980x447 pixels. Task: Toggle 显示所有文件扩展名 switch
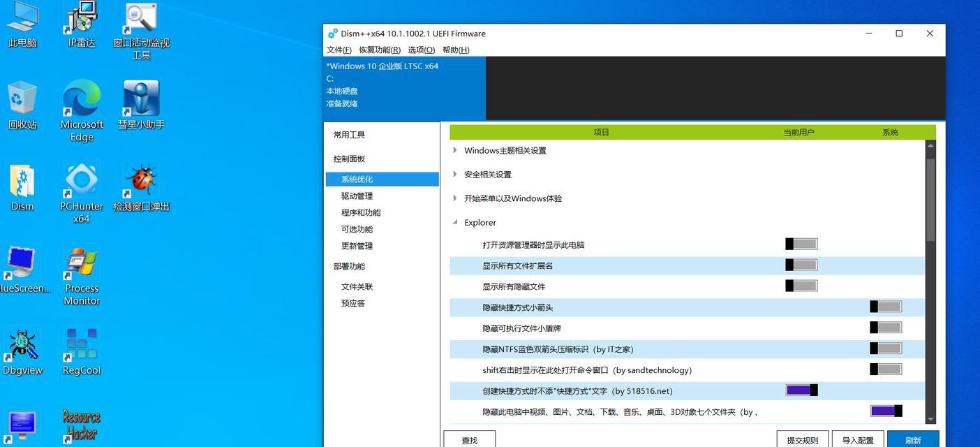click(x=801, y=265)
